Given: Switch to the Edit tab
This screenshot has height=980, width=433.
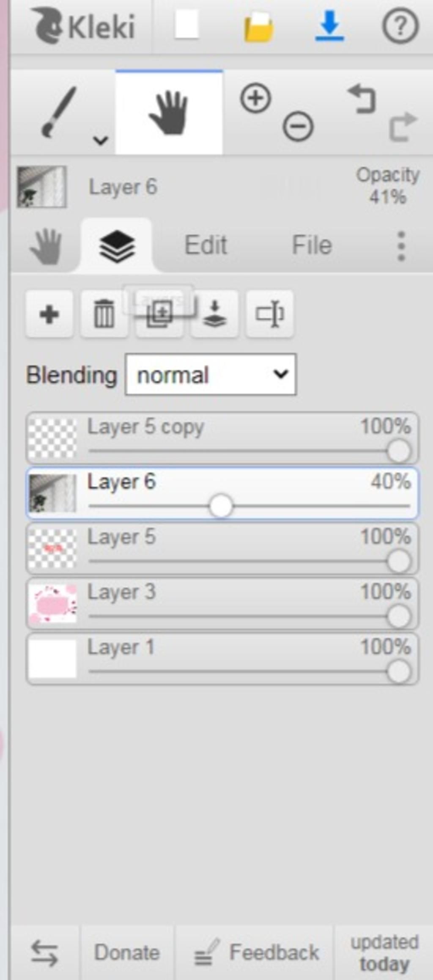Looking at the screenshot, I should [206, 245].
